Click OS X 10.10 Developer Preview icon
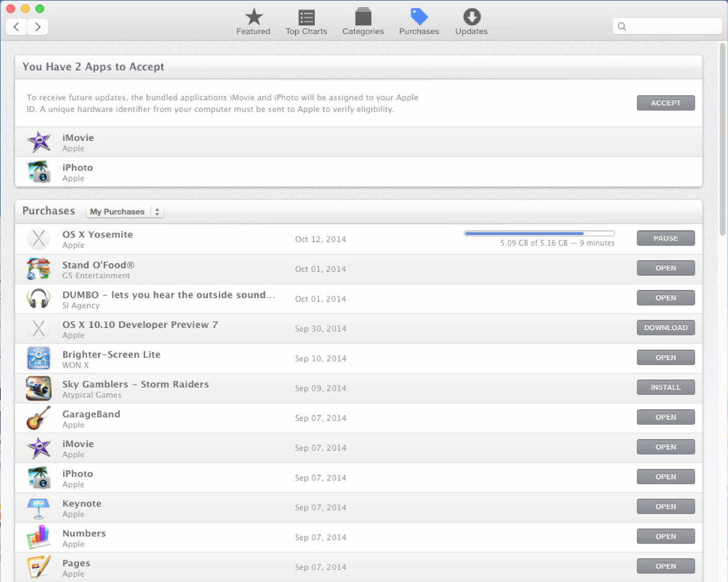 point(39,329)
